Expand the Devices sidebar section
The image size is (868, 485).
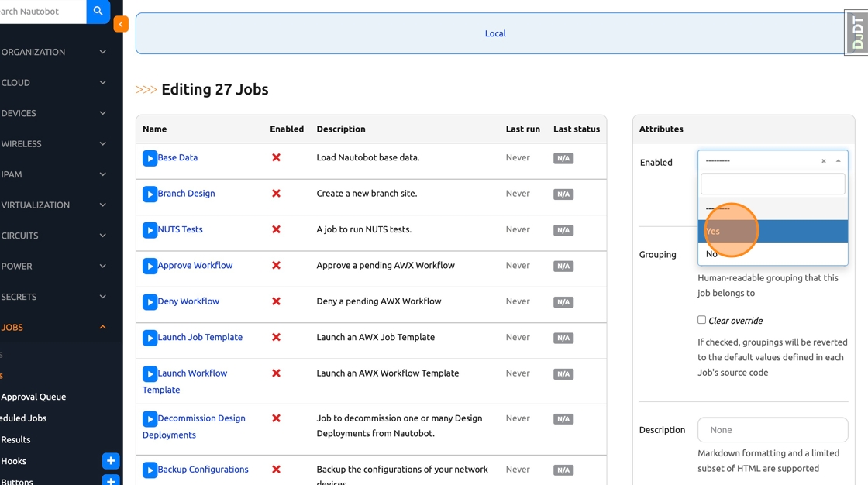[x=54, y=113]
